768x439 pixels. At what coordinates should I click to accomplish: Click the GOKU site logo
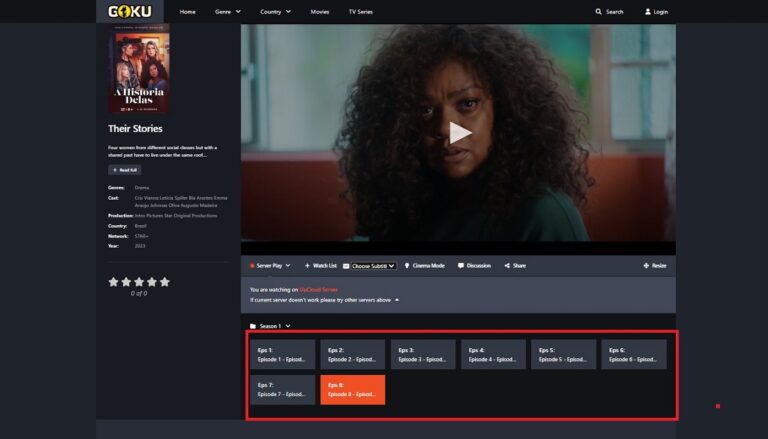(130, 11)
